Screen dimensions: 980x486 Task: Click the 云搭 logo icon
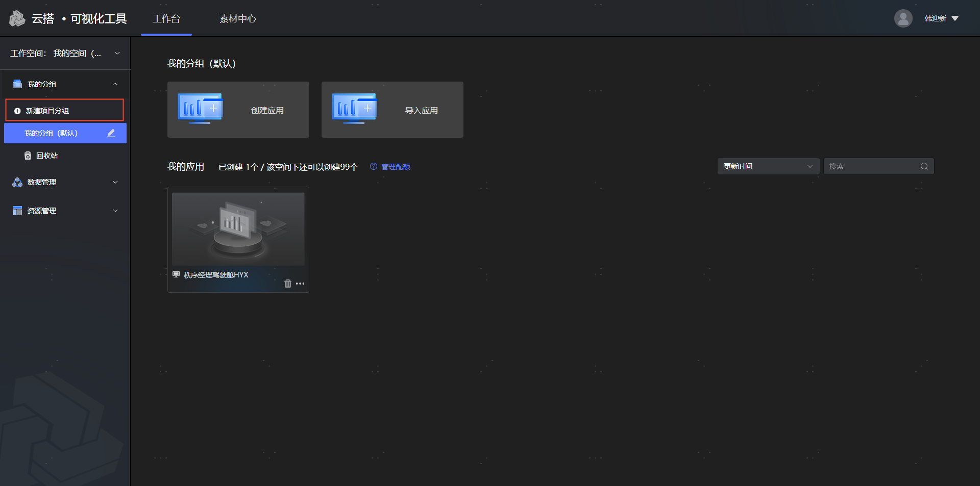pos(17,19)
